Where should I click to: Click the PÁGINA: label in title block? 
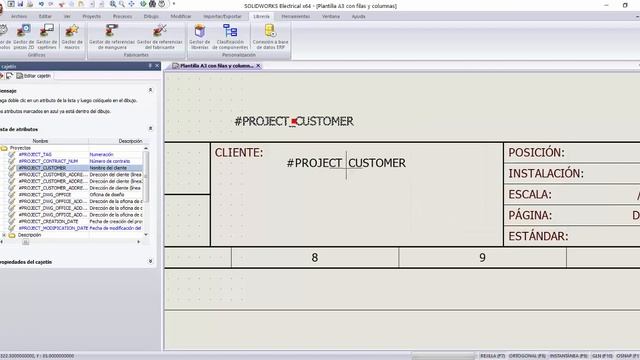pyautogui.click(x=530, y=215)
